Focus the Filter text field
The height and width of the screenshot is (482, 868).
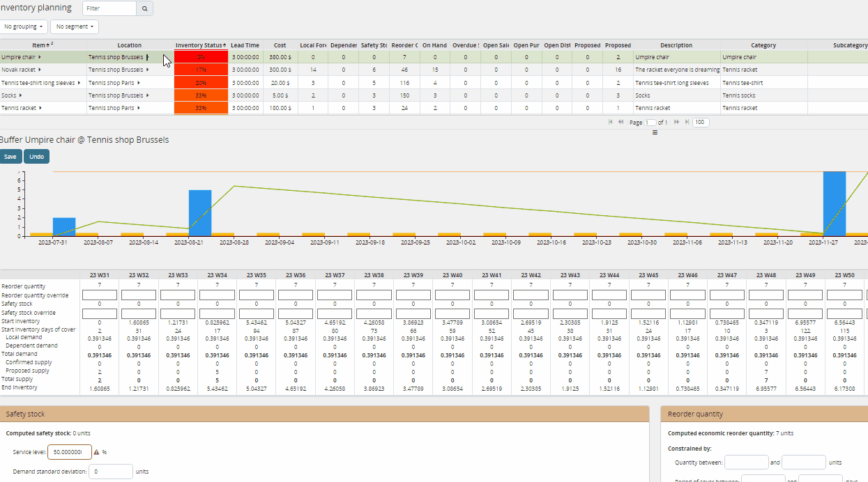(x=109, y=8)
